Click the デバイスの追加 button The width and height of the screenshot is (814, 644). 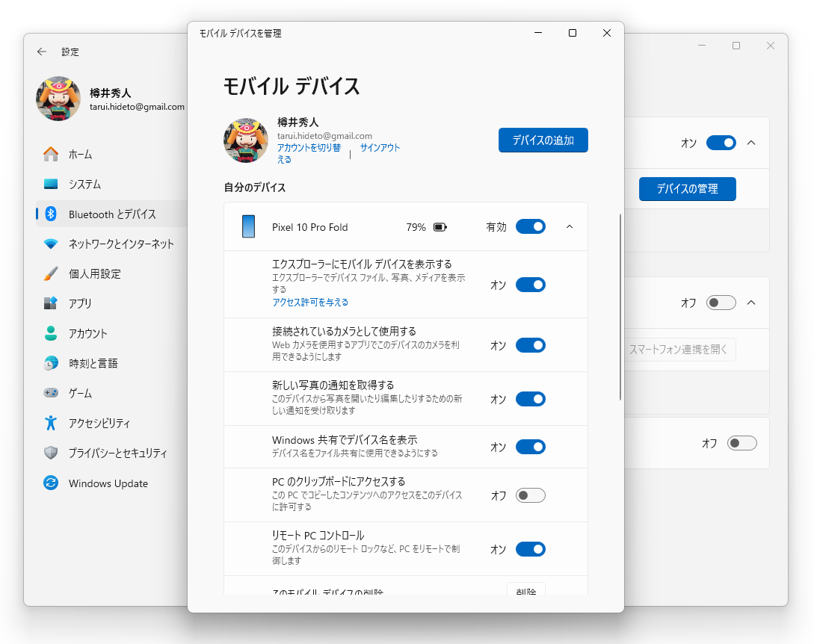[543, 140]
